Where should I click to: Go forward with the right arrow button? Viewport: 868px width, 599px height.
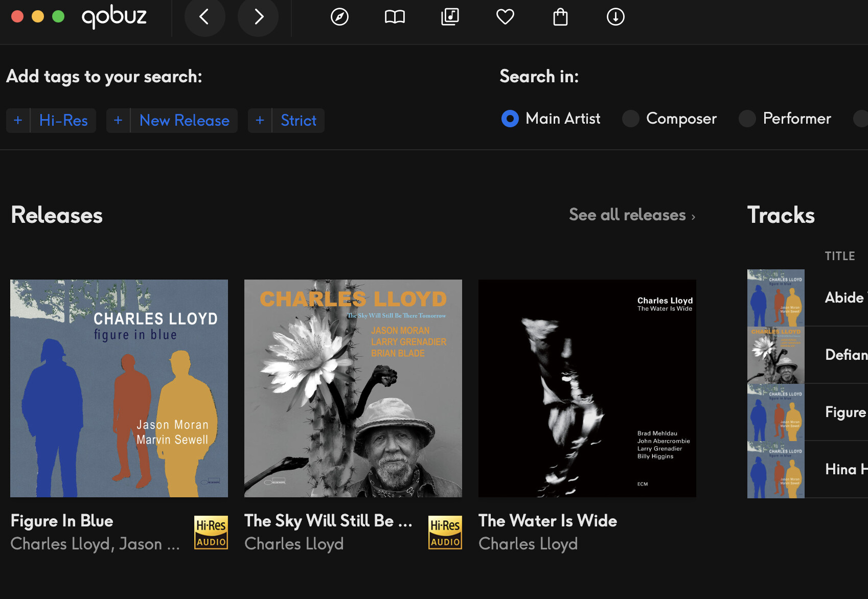click(258, 17)
